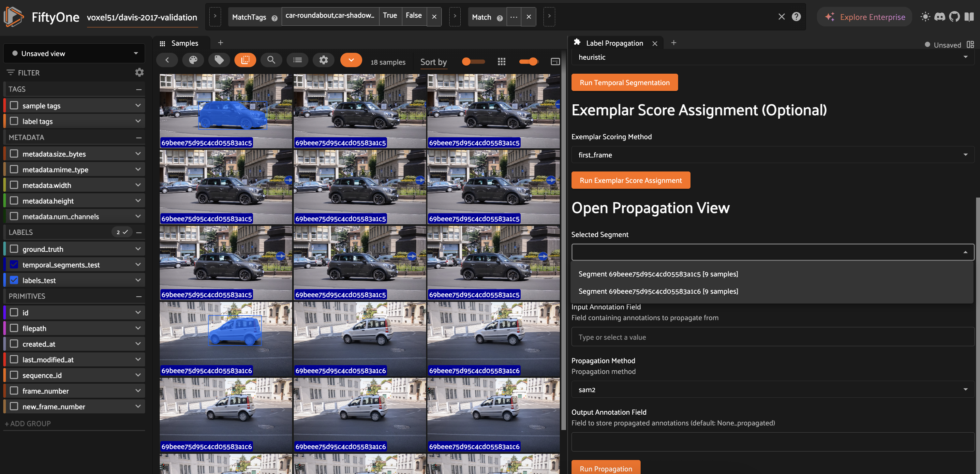Check the filepath field checkbox
Image resolution: width=980 pixels, height=474 pixels.
(14, 328)
